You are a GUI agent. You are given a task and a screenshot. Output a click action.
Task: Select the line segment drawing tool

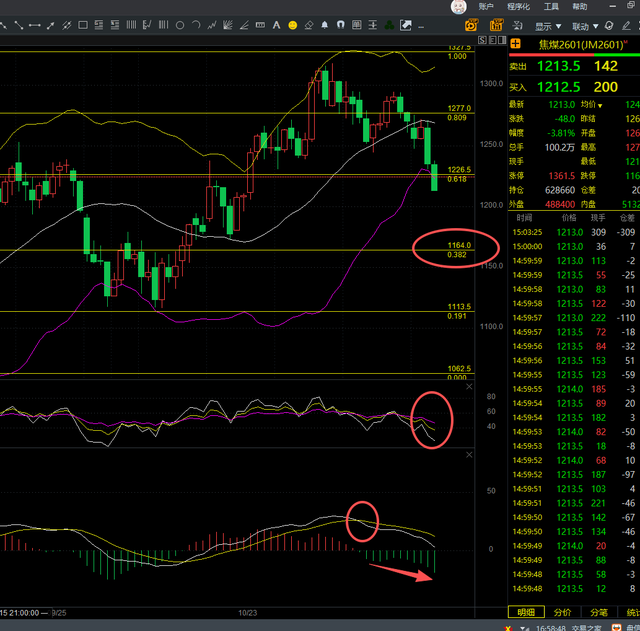click(19, 25)
